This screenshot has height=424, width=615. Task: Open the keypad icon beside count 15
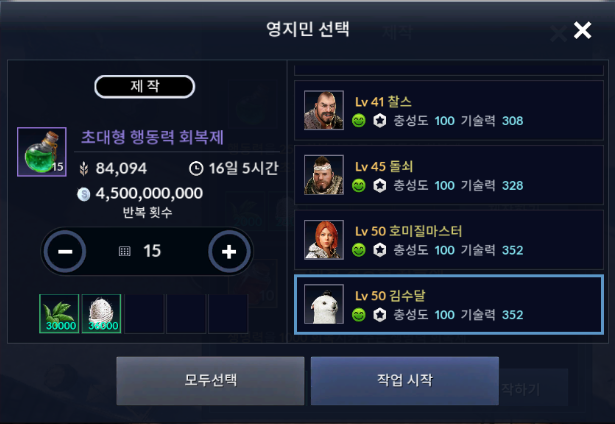coord(124,251)
